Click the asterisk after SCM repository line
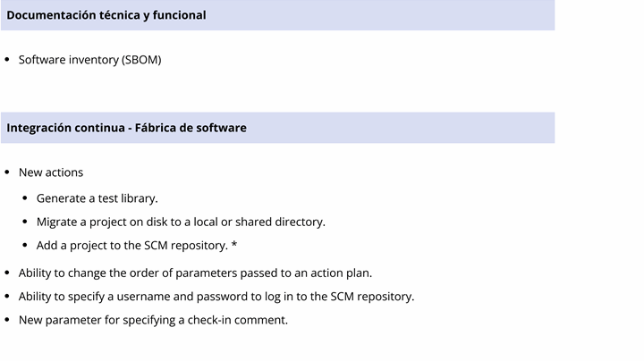644x361 pixels. coord(234,245)
